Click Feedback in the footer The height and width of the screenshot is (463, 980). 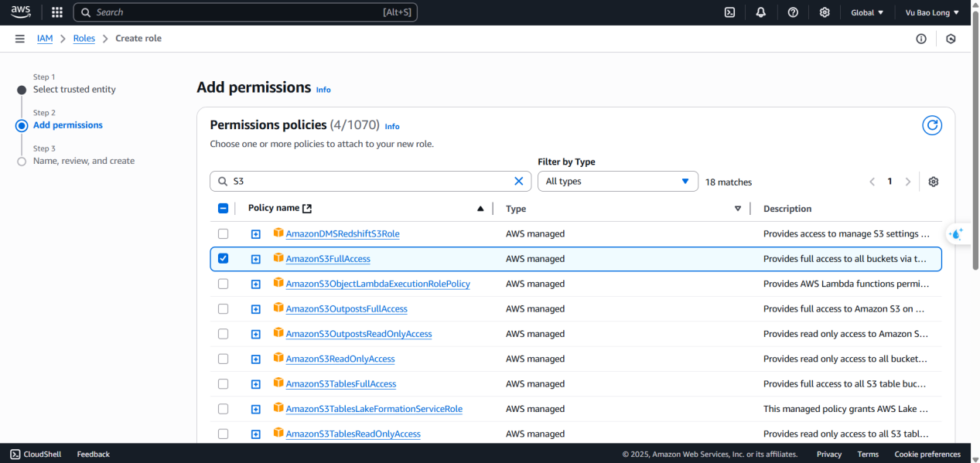94,454
